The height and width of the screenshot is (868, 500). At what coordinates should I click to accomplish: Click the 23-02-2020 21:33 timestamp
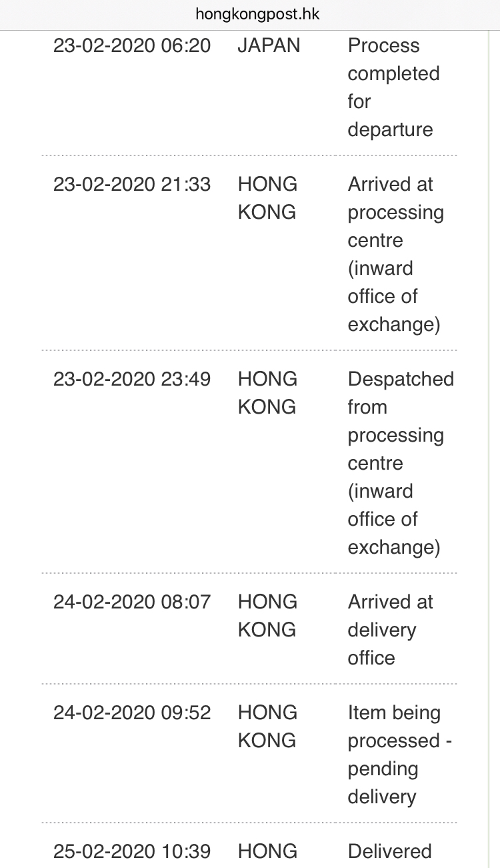click(x=132, y=184)
